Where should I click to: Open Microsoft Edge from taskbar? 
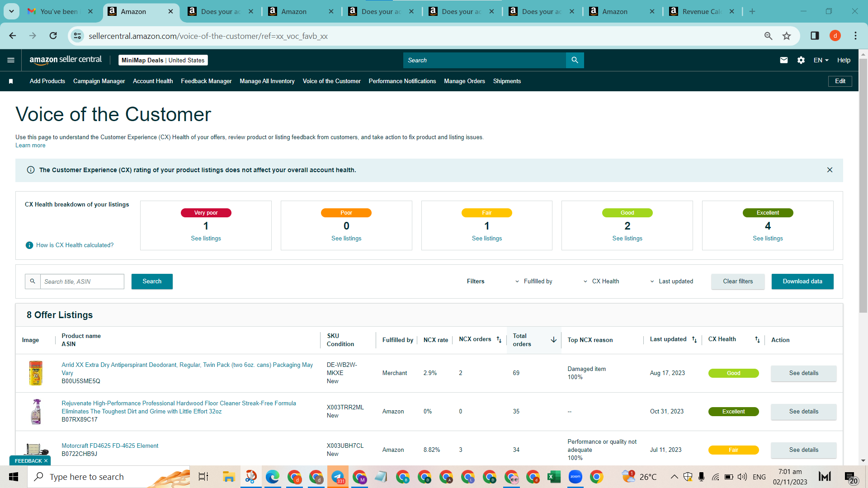[273, 477]
